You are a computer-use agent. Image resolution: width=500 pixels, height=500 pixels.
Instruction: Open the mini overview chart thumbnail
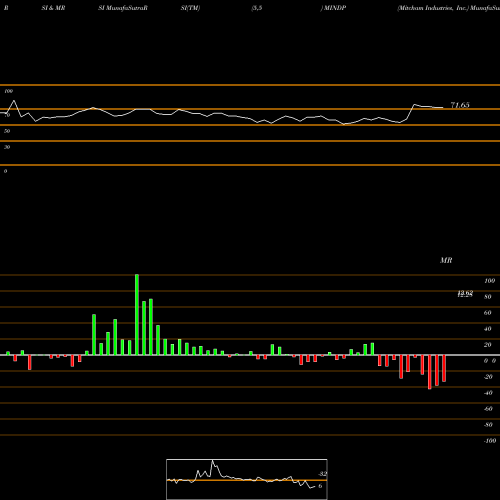247,479
